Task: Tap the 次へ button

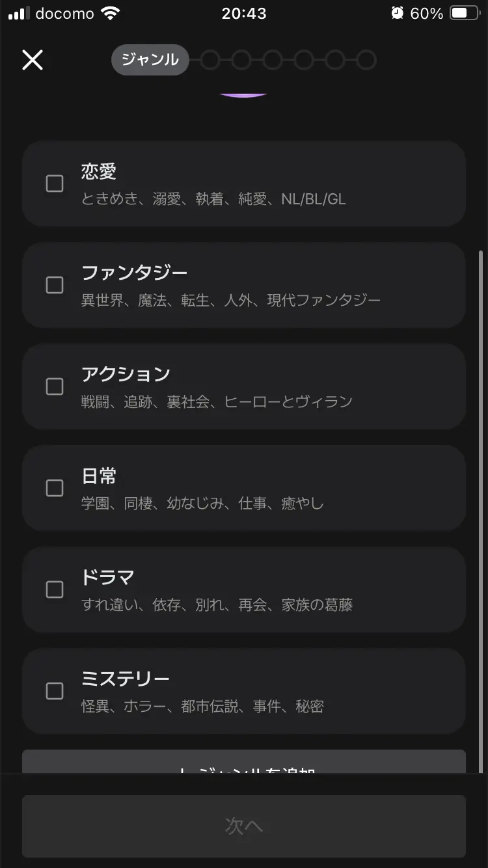Action: coord(244,826)
